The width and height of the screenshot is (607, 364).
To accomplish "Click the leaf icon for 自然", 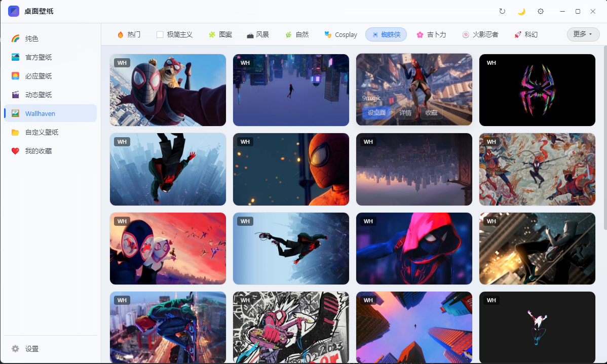I will click(x=288, y=34).
